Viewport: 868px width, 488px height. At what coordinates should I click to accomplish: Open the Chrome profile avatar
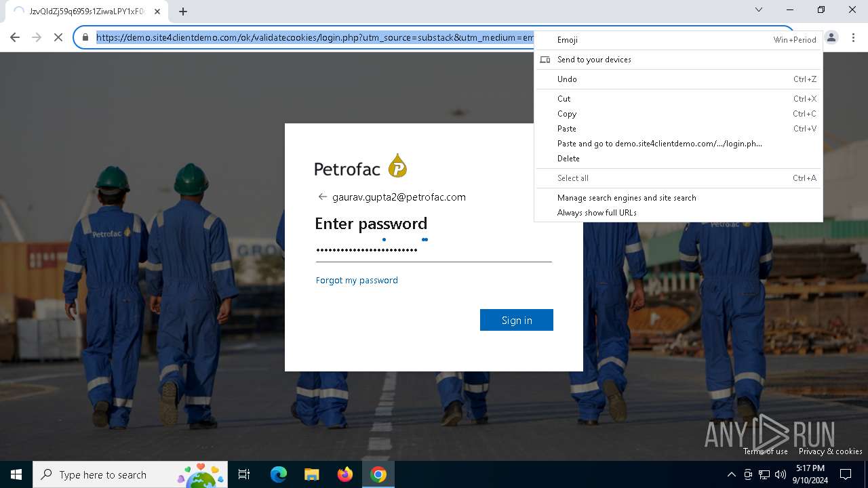pyautogui.click(x=831, y=38)
